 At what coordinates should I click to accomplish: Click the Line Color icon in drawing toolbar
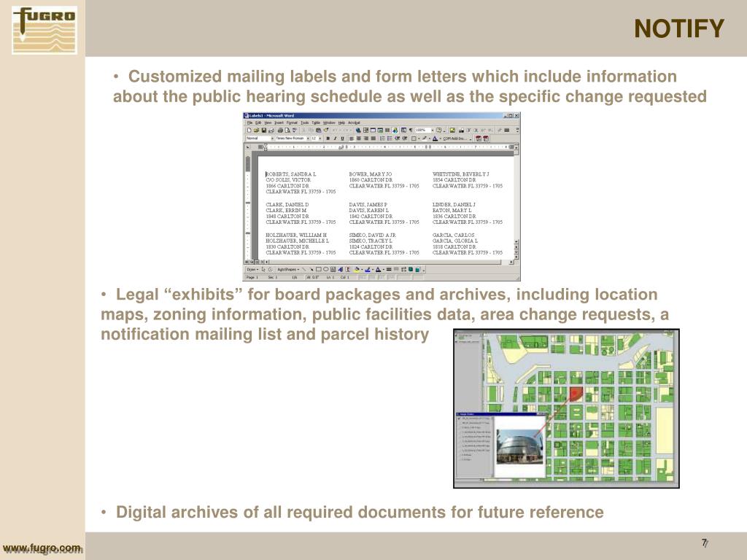[x=368, y=270]
